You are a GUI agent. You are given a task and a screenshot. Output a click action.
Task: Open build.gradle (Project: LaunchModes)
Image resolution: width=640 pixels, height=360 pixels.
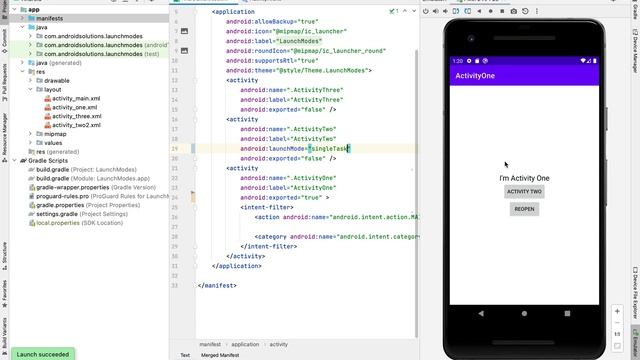tap(82, 169)
